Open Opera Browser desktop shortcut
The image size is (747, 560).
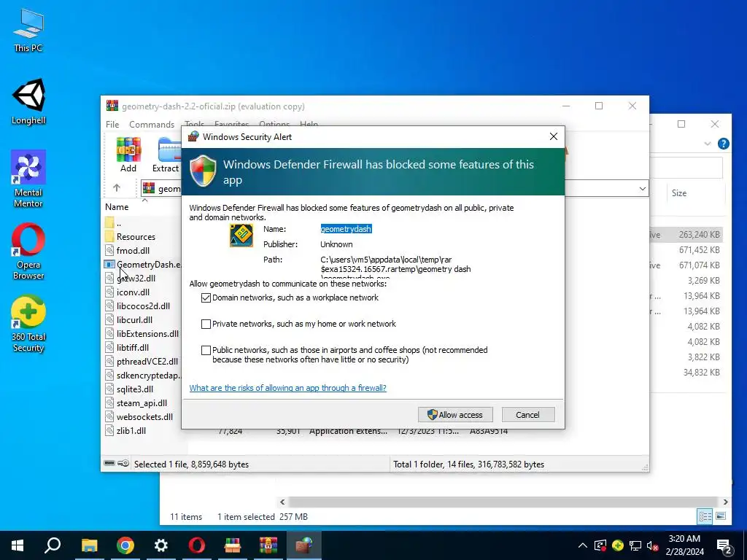tap(28, 251)
